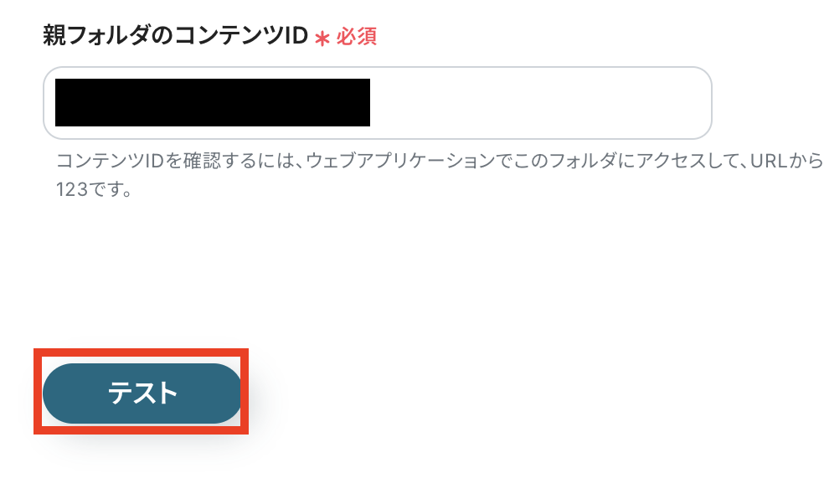The width and height of the screenshot is (824, 504).
Task: Click the red asterisk required marker
Action: tap(322, 39)
